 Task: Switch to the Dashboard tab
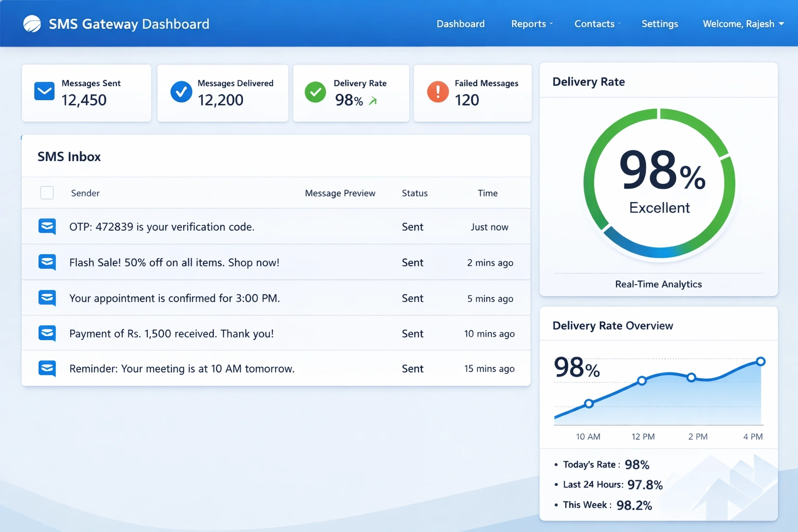pos(460,23)
